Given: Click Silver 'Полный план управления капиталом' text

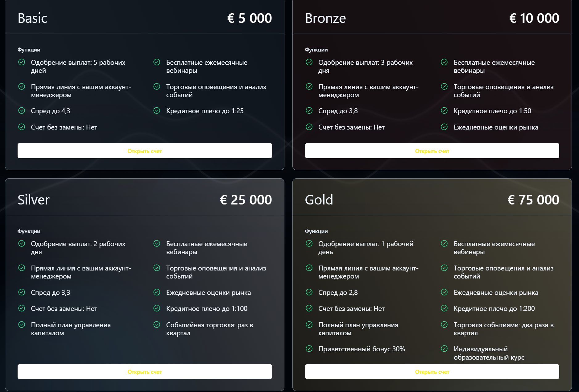Looking at the screenshot, I should (71, 329).
